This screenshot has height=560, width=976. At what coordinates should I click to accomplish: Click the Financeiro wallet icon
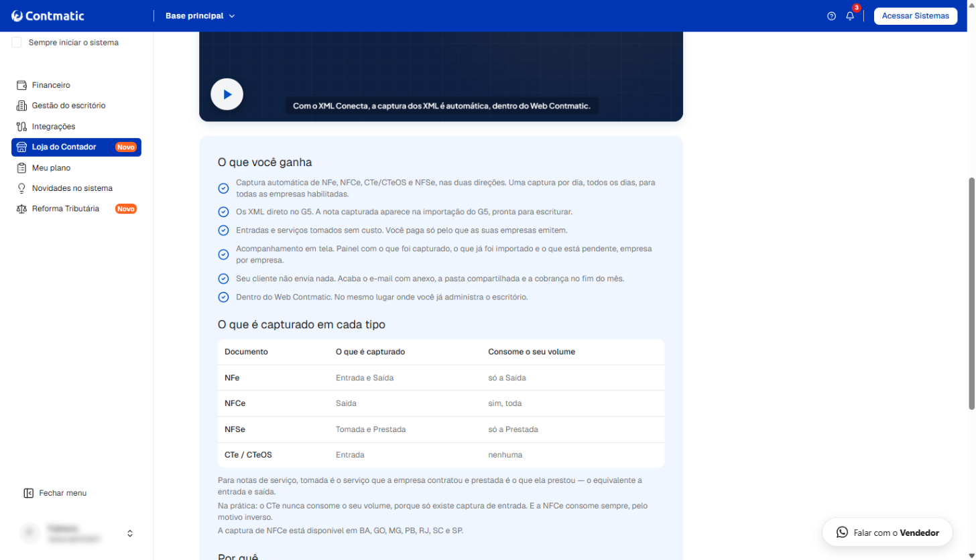(21, 85)
